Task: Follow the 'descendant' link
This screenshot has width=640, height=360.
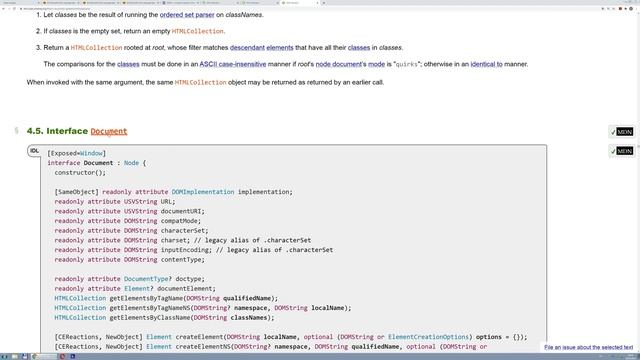Action: click(247, 47)
